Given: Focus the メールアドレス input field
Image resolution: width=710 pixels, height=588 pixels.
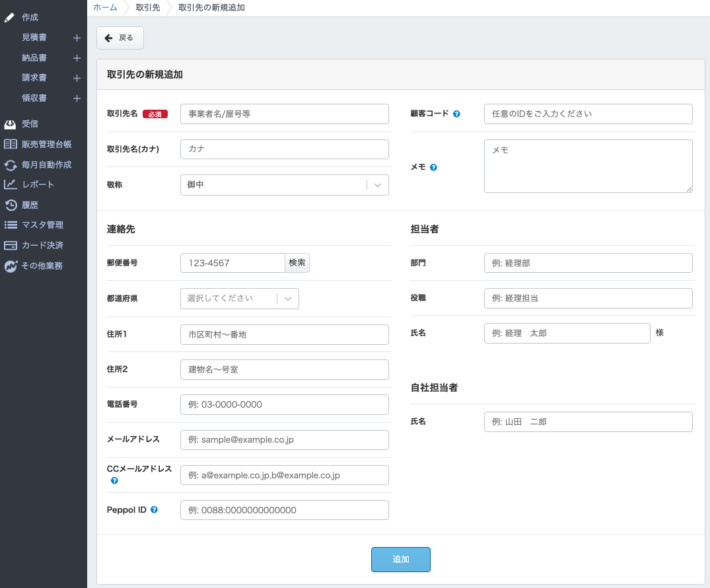Looking at the screenshot, I should [284, 440].
